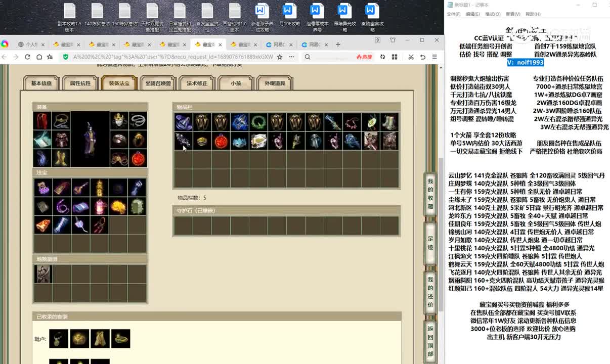Select the purple lantern treasure icon

[x=42, y=188]
